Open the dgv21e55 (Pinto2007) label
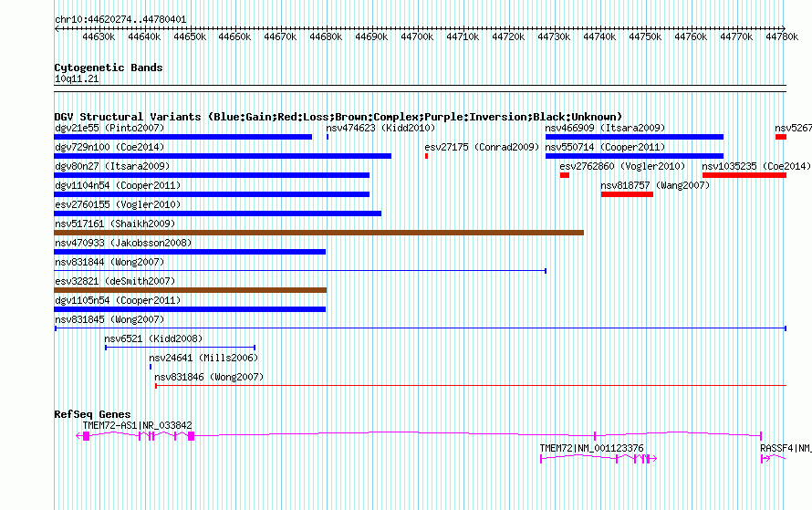This screenshot has height=510, width=812. 109,128
